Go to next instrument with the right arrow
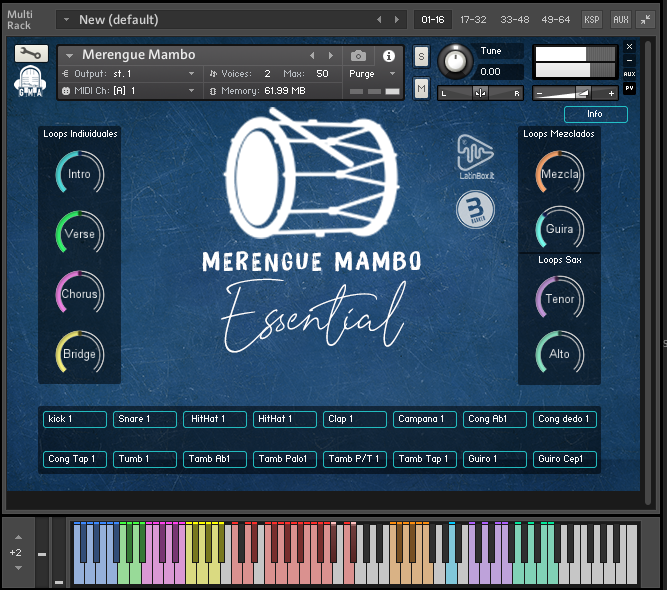This screenshot has height=590, width=667. [x=331, y=55]
